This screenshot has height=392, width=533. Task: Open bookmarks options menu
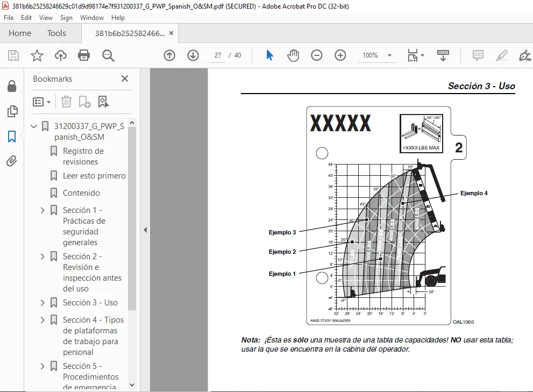click(41, 102)
